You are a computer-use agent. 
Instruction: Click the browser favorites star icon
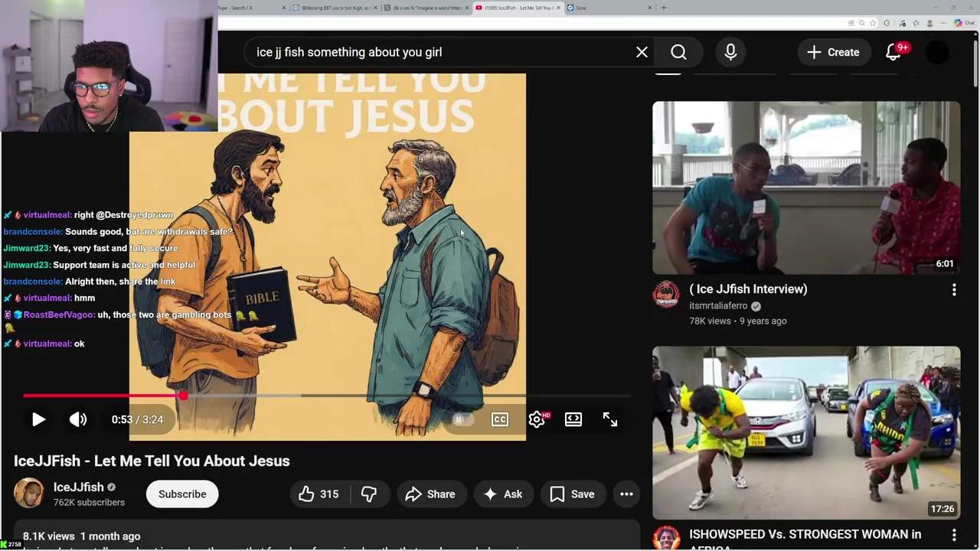(x=872, y=23)
